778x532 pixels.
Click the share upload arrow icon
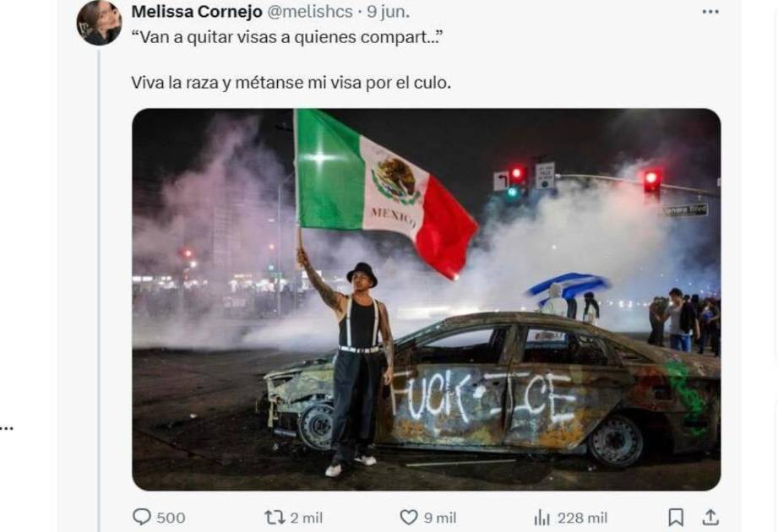point(710,517)
